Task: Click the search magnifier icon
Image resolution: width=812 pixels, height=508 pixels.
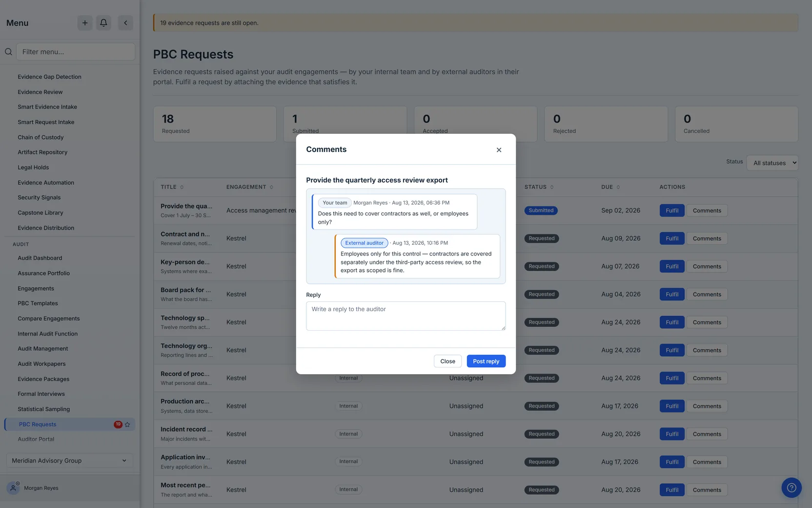Action: [8, 52]
